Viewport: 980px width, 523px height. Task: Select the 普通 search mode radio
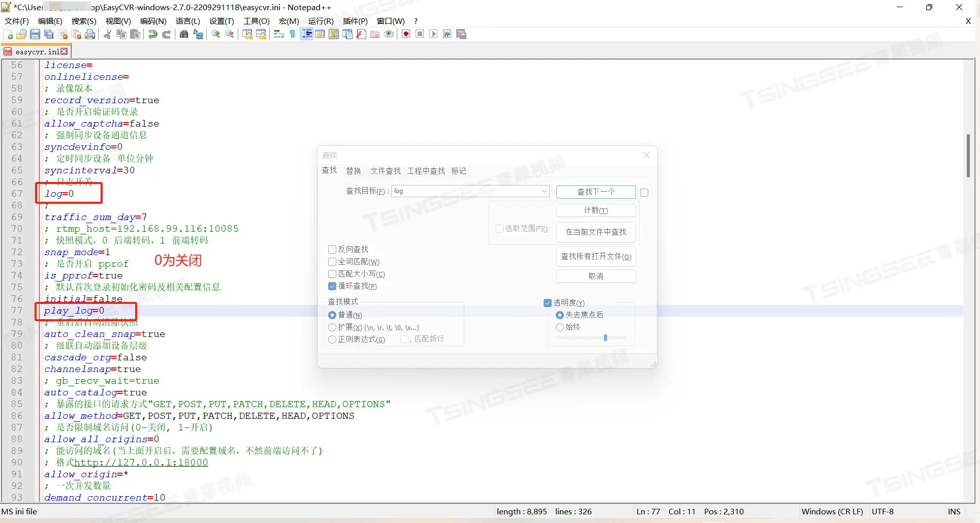332,315
